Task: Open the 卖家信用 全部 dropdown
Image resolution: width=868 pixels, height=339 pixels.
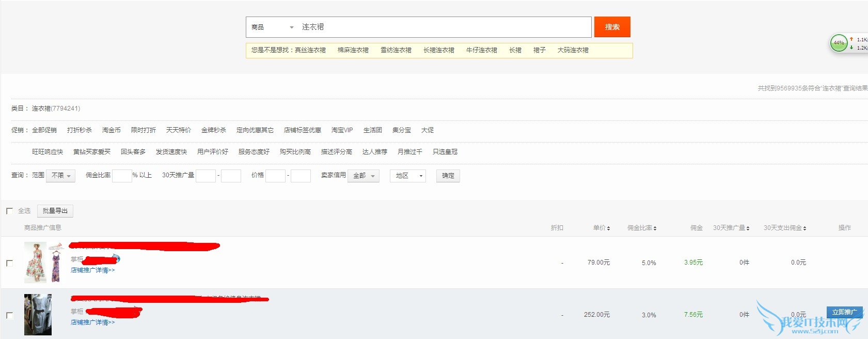Action: click(364, 176)
